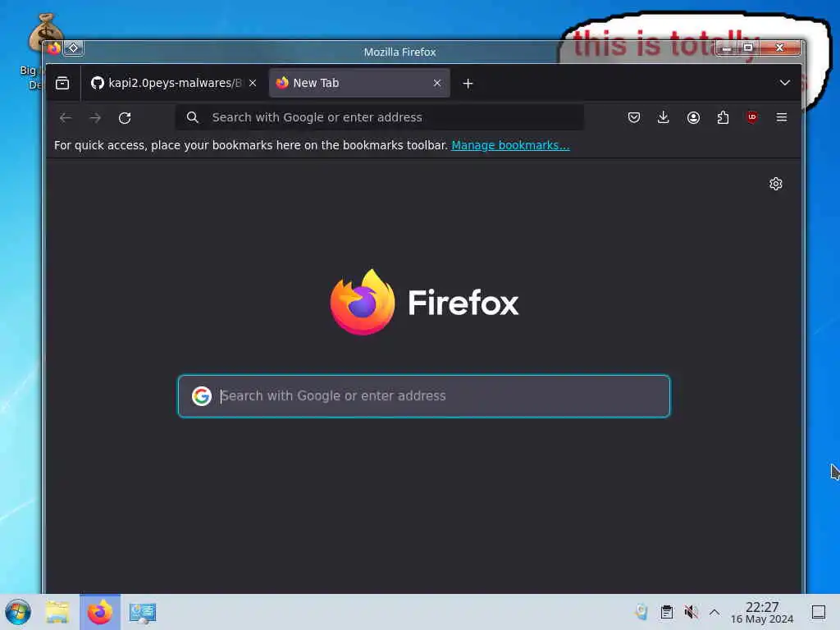Image resolution: width=840 pixels, height=630 pixels.
Task: Open Firefox View recent browsing icon
Action: (x=62, y=83)
